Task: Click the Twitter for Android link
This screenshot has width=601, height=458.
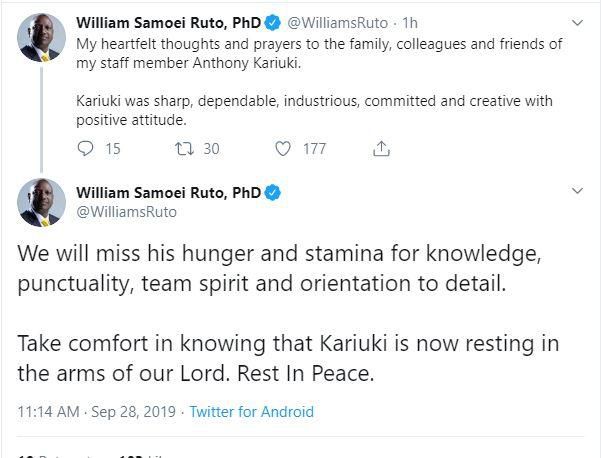Action: click(251, 411)
